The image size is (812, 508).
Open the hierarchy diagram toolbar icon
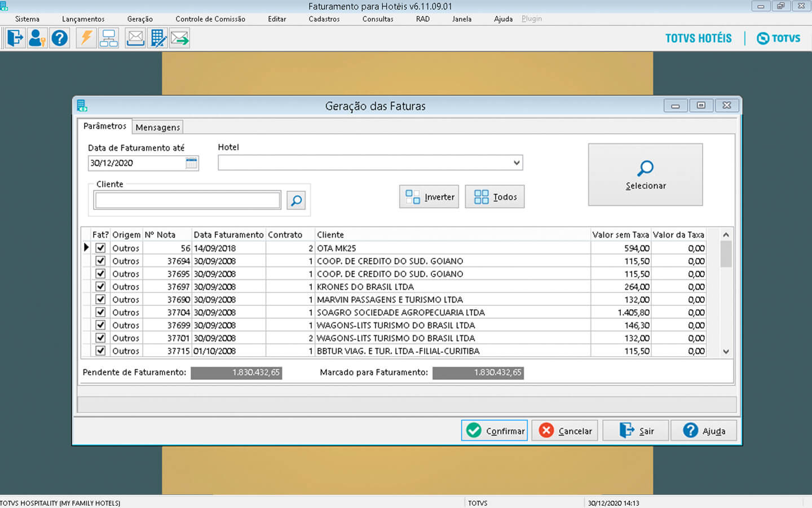pos(108,38)
